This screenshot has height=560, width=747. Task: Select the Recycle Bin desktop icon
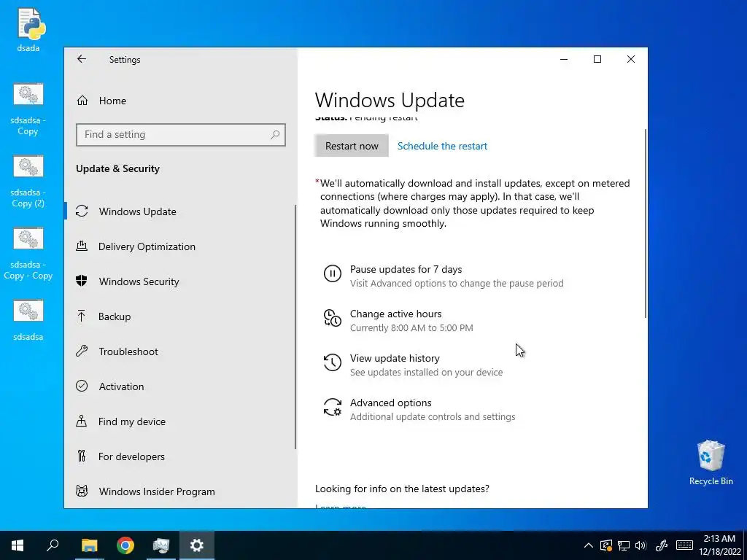(x=711, y=463)
